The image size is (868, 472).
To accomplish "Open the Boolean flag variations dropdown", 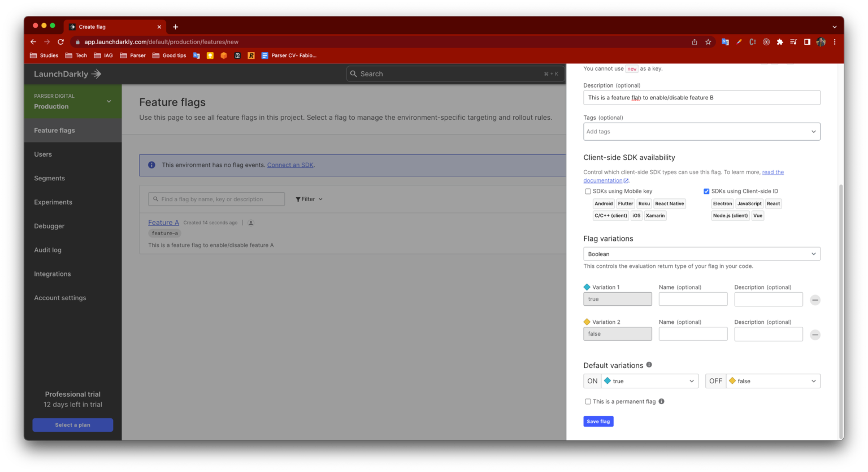I will click(701, 254).
